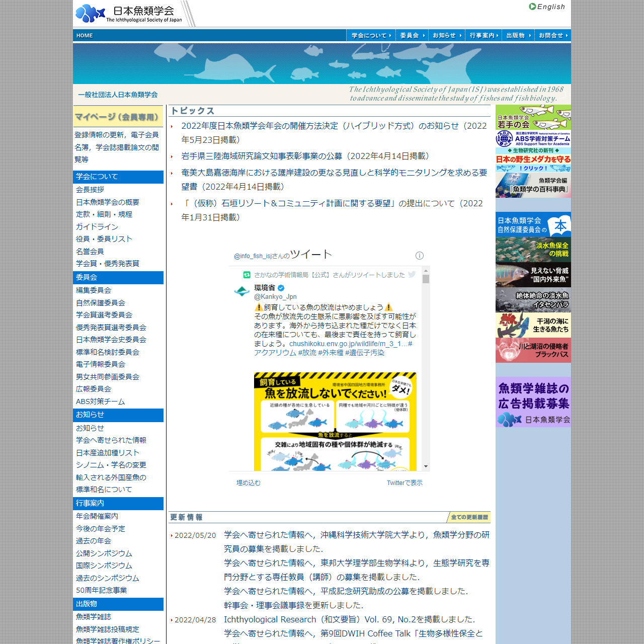Open the Twitter info icon in tweet widget
Screen dimensions: 644x644
tap(419, 256)
